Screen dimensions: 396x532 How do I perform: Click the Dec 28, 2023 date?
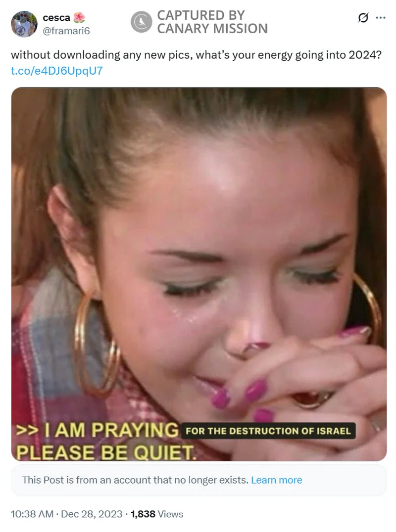[92, 514]
